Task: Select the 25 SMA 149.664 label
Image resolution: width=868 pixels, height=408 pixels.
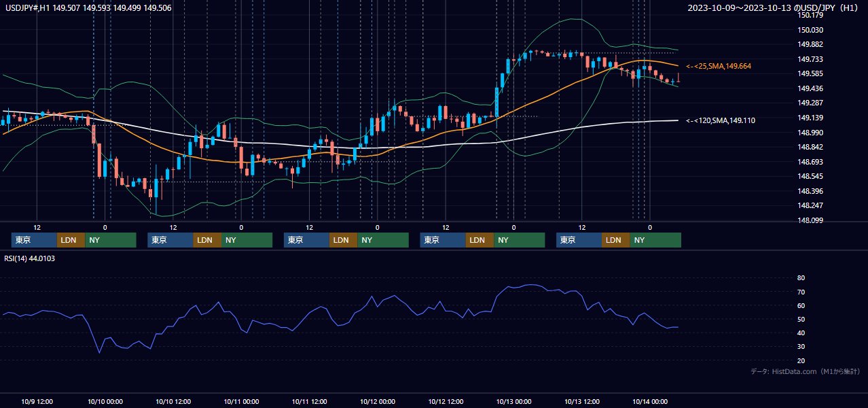Action: click(x=719, y=66)
